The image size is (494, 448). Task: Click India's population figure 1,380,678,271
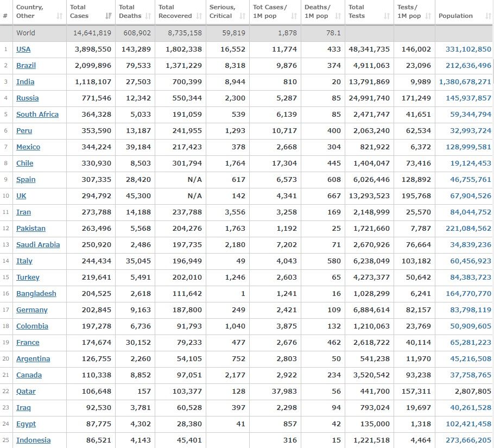pyautogui.click(x=462, y=81)
